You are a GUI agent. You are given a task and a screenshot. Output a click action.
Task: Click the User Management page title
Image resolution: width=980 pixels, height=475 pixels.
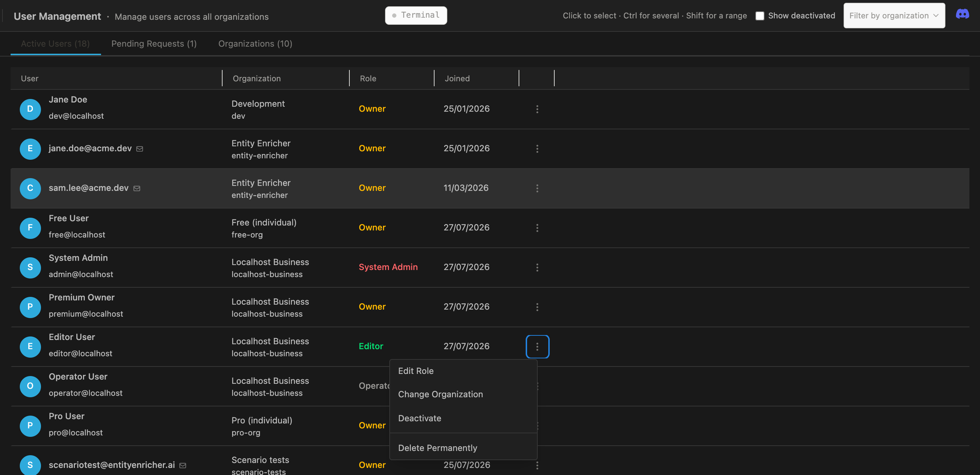[x=58, y=16]
